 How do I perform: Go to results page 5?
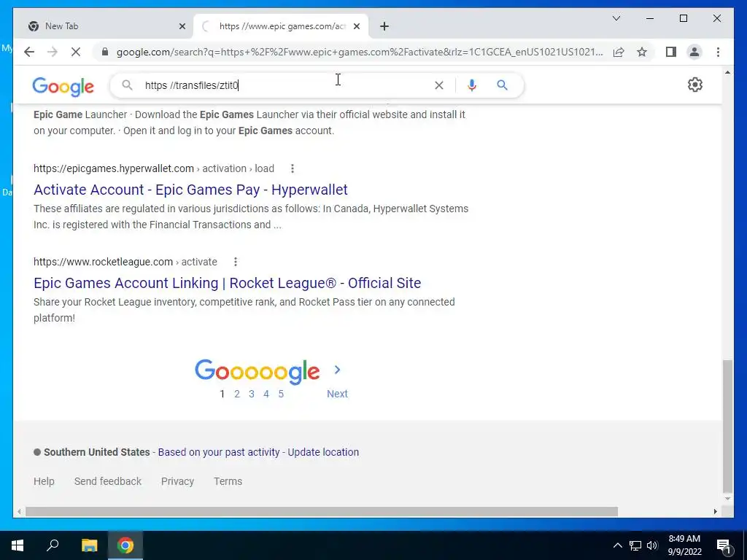[x=281, y=394]
